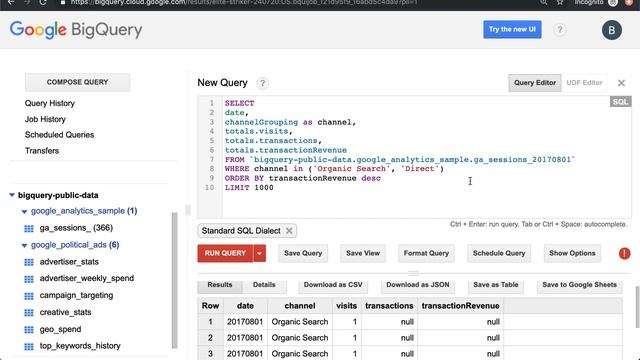This screenshot has height=360, width=640.
Task: Click the date column header
Action: click(x=245, y=306)
